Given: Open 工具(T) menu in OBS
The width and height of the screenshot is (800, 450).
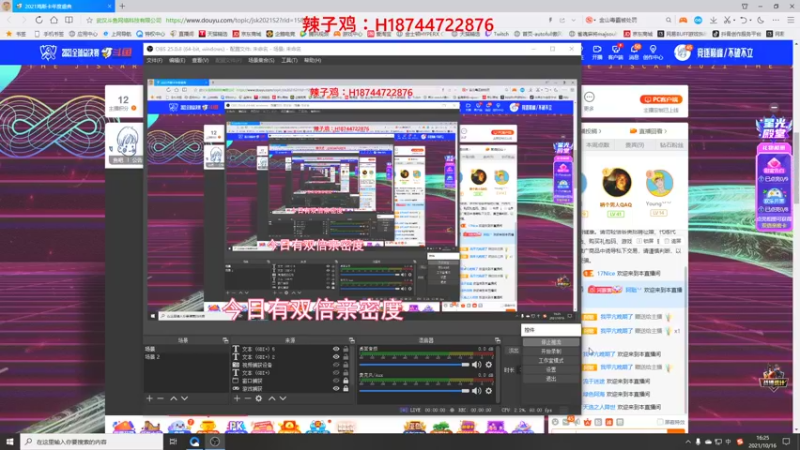Looking at the screenshot, I should [x=289, y=60].
